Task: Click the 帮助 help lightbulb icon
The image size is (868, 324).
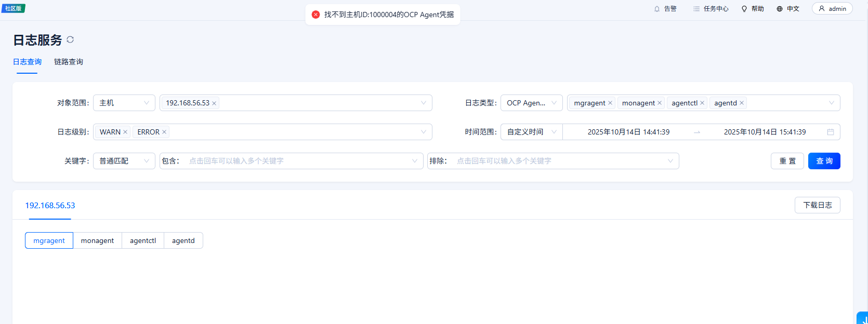Action: click(744, 9)
